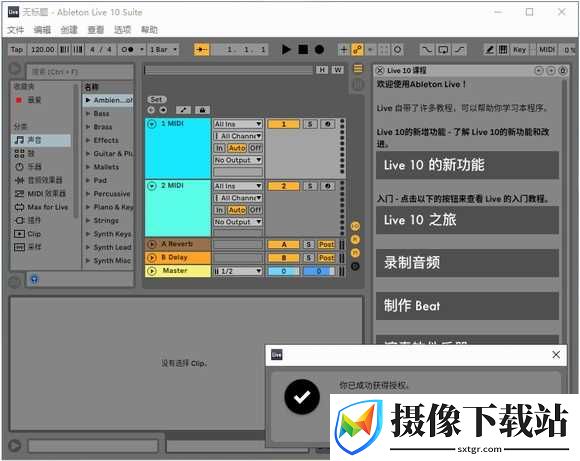
Task: Toggle the automation mode line icon
Action: pos(183,110)
